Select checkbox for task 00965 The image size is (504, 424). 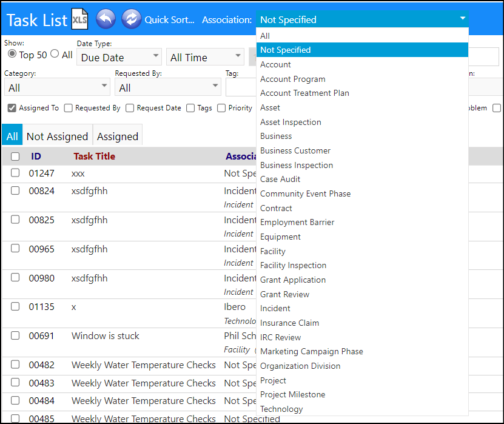point(15,248)
